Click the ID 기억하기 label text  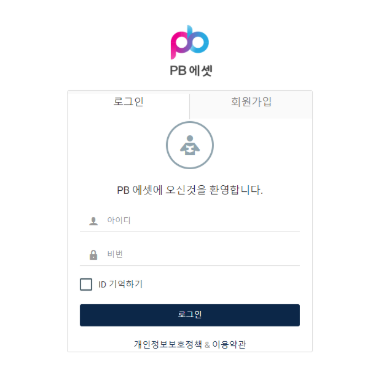coord(120,284)
